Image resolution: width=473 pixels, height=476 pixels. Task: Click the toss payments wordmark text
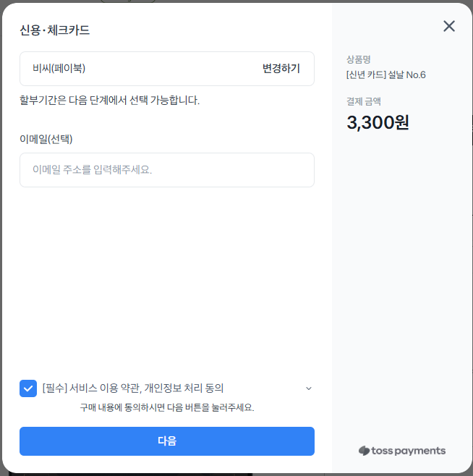click(x=409, y=451)
